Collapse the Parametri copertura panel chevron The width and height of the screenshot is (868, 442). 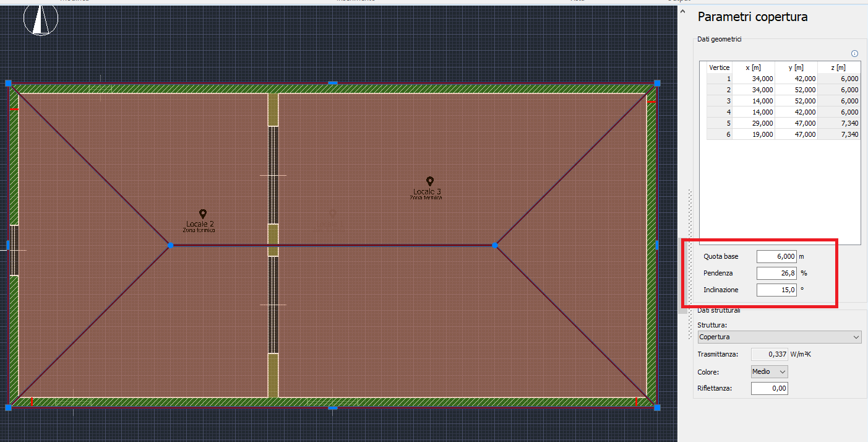683,11
